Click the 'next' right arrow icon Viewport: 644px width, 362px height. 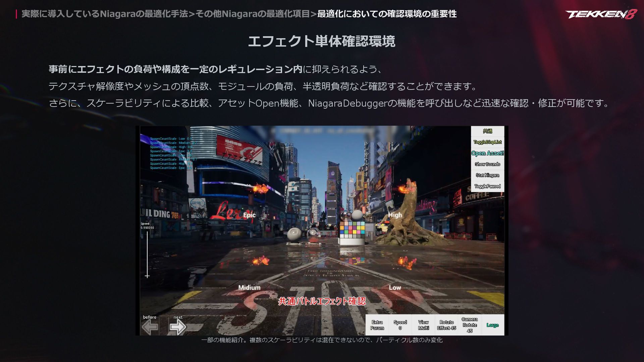tap(178, 327)
